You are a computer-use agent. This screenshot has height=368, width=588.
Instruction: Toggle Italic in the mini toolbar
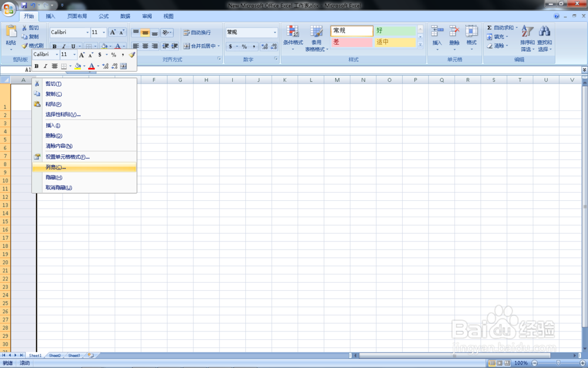(x=45, y=66)
